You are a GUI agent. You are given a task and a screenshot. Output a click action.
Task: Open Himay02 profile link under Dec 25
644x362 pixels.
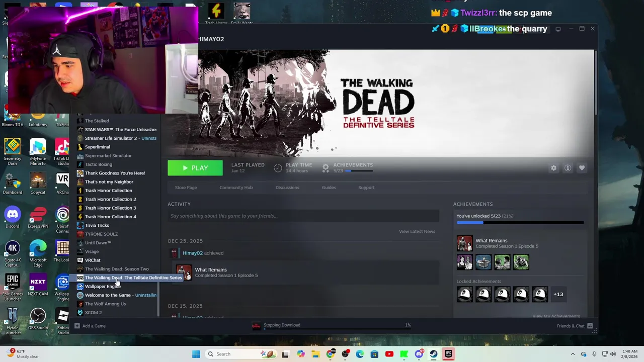coord(193,253)
